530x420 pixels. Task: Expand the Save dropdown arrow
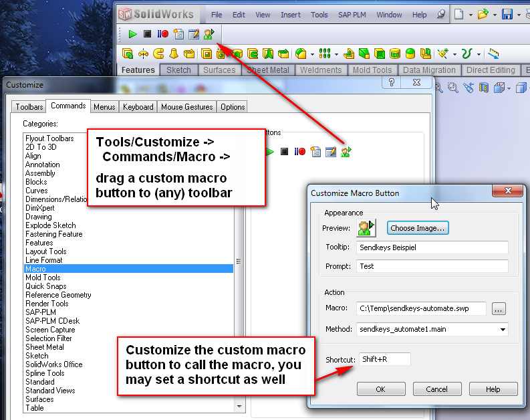pyautogui.click(x=519, y=15)
